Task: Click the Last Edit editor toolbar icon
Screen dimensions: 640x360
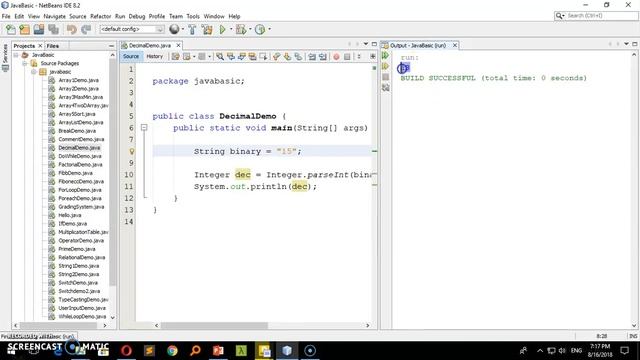Action: (x=176, y=57)
